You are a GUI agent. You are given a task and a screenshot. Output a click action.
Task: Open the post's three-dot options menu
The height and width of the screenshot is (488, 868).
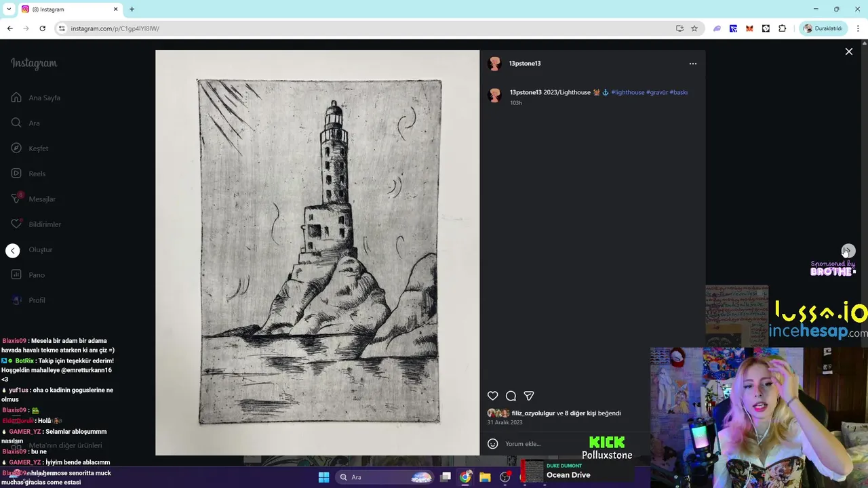coord(692,64)
